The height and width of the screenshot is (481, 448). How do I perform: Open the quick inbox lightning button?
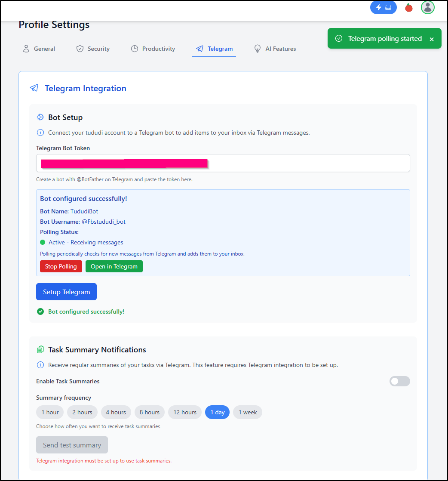(384, 8)
